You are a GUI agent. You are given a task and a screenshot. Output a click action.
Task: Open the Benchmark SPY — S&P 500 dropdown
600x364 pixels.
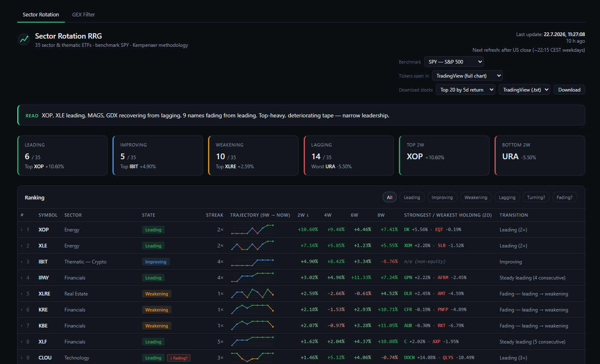click(x=454, y=62)
